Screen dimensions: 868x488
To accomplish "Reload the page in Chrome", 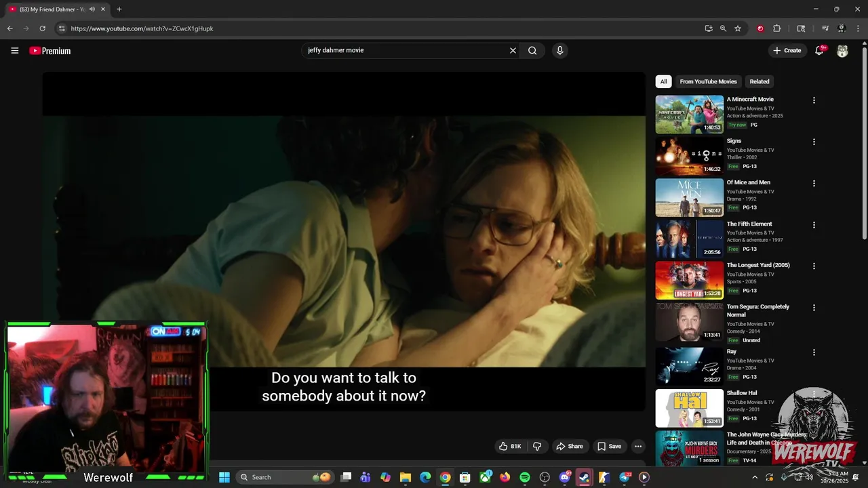I will pyautogui.click(x=42, y=28).
